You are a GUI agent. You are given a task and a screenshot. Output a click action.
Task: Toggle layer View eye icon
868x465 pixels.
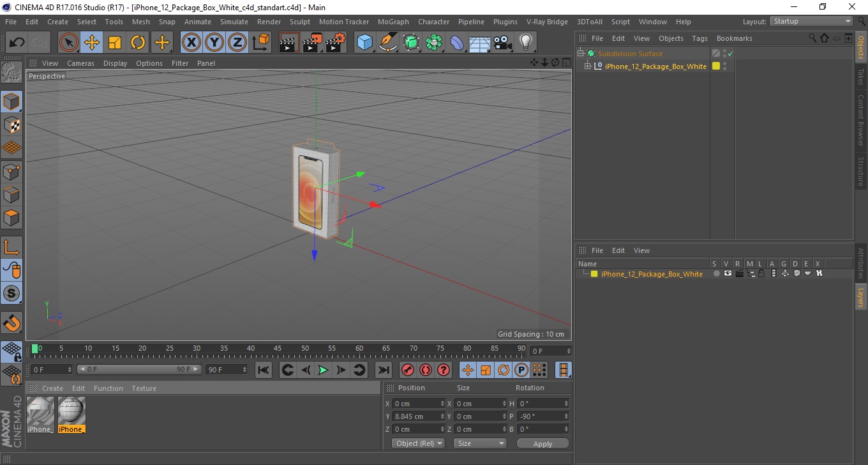(x=728, y=273)
